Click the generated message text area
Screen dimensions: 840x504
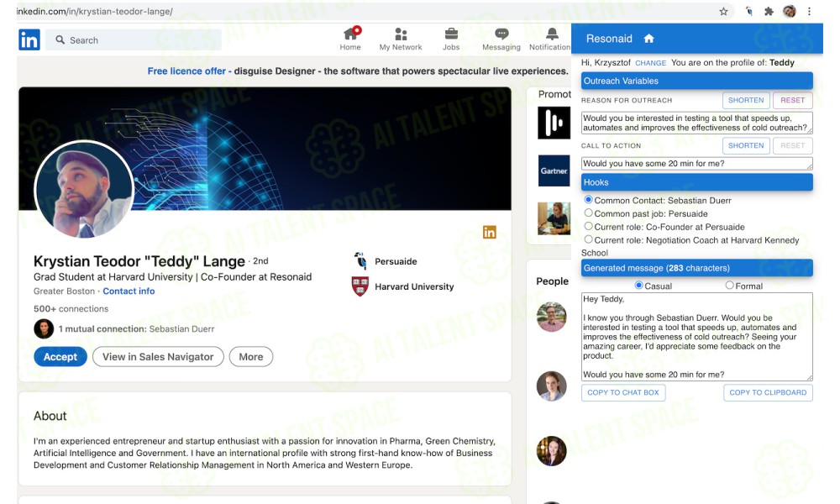click(696, 337)
